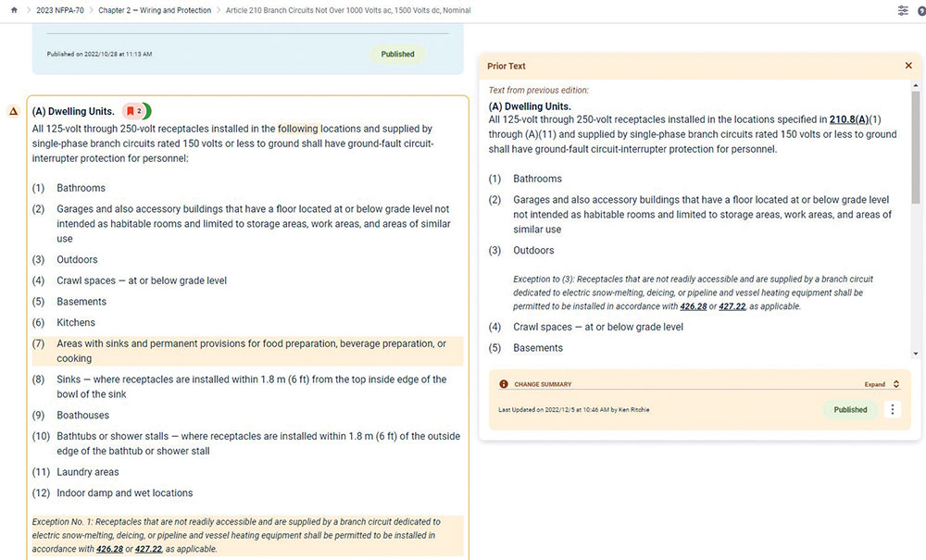
Task: Navigate to Chapter 2 Wiring and Protection
Action: pyautogui.click(x=155, y=10)
